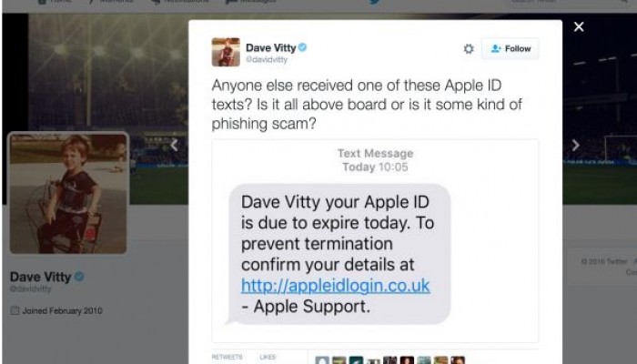637x364 pixels.
Task: Open the gear options menu on tweet
Action: pyautogui.click(x=469, y=49)
